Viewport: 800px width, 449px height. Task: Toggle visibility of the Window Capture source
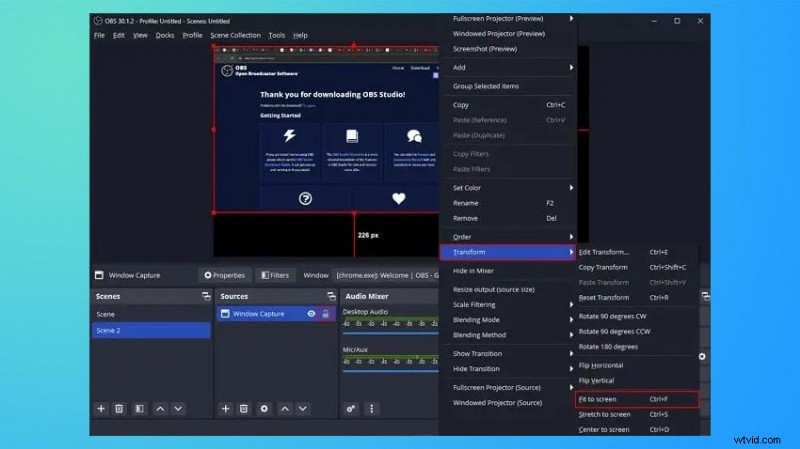[x=311, y=314]
